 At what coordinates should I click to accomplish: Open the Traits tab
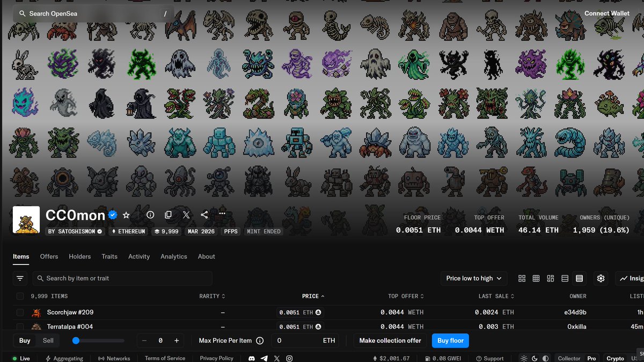[x=109, y=256]
